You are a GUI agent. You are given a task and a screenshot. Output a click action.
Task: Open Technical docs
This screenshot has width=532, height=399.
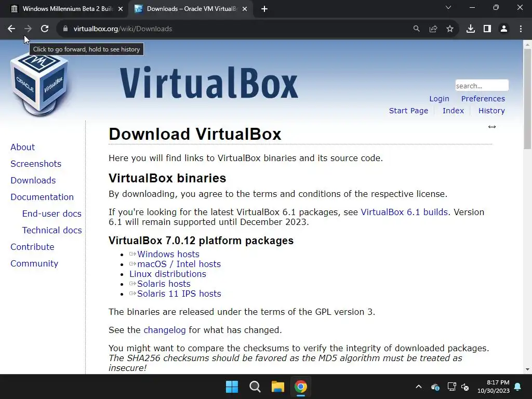pyautogui.click(x=52, y=230)
